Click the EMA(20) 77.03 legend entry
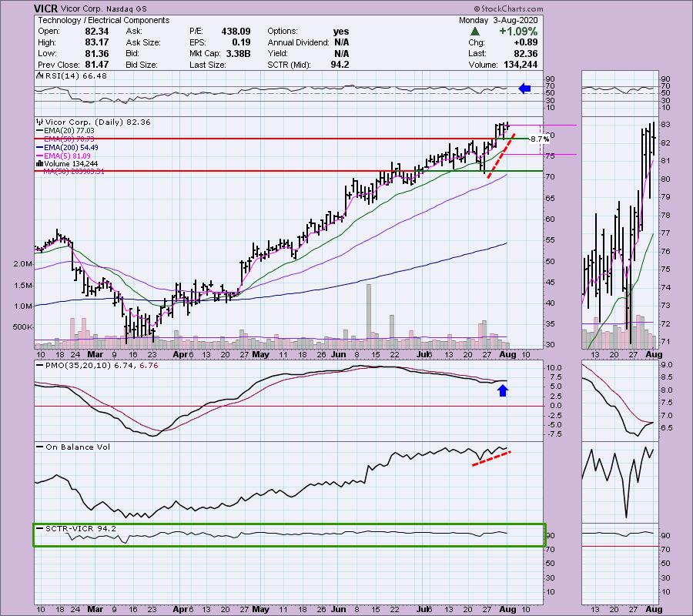Viewport: 693px width, 616px height. point(69,131)
